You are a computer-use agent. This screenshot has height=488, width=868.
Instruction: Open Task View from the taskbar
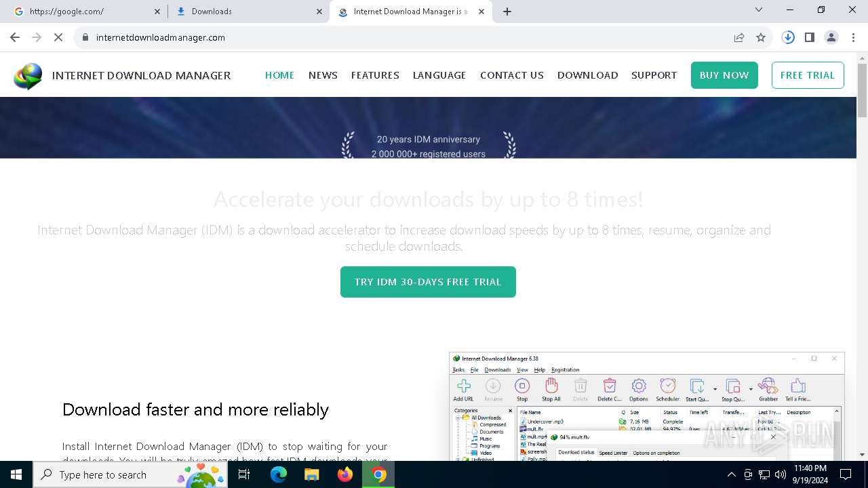pyautogui.click(x=244, y=474)
